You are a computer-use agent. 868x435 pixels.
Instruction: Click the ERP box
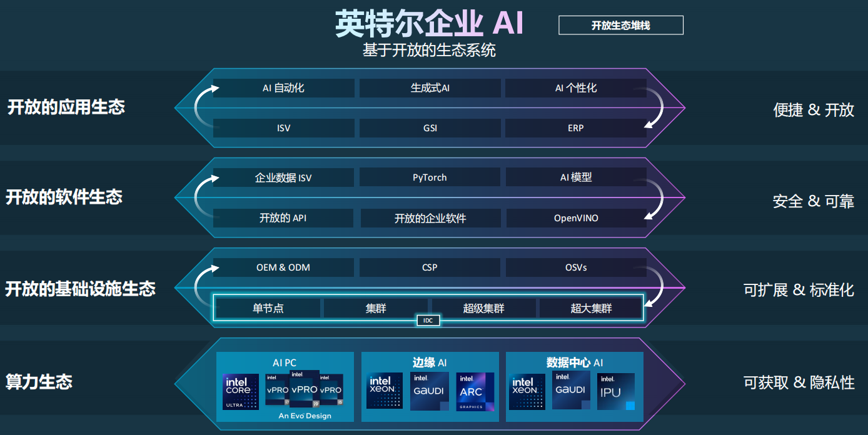(576, 128)
